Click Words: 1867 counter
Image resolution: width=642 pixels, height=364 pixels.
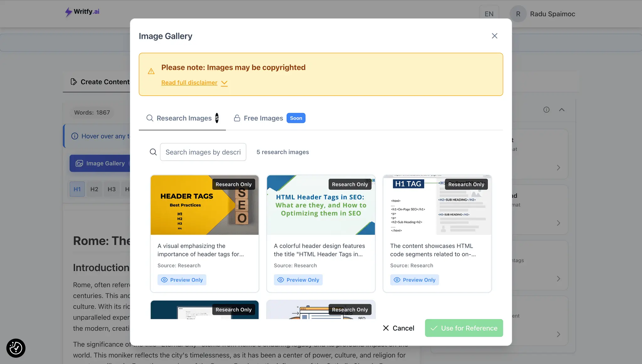[x=92, y=113]
